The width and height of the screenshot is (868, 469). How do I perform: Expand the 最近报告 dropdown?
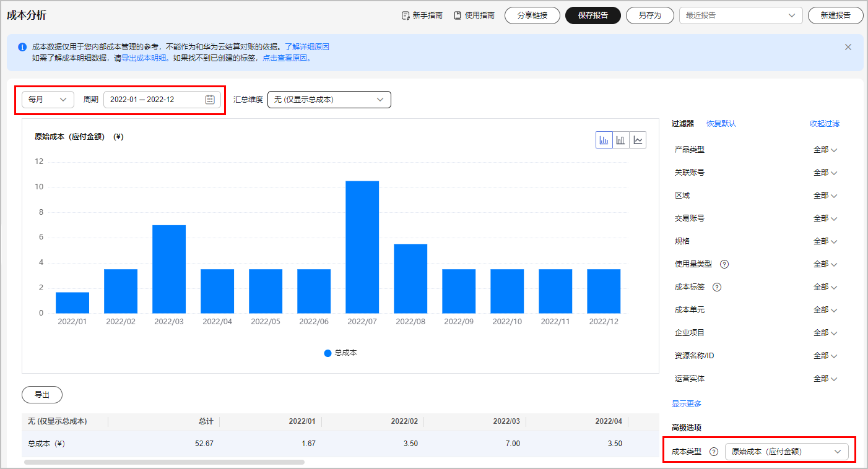(740, 15)
